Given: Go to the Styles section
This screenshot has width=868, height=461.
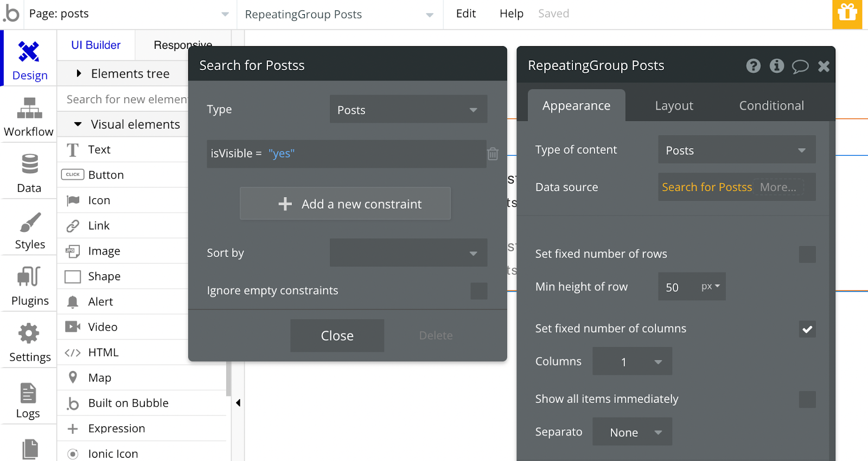Looking at the screenshot, I should coord(29,230).
